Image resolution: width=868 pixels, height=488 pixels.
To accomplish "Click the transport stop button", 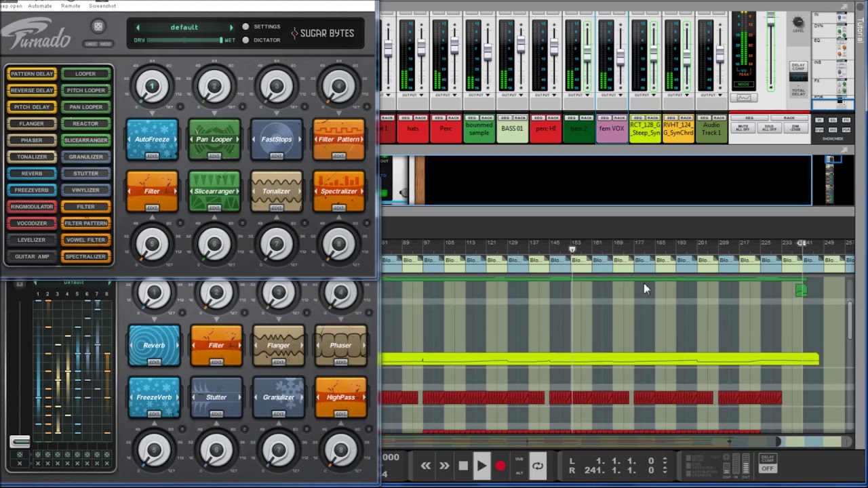I will (463, 466).
